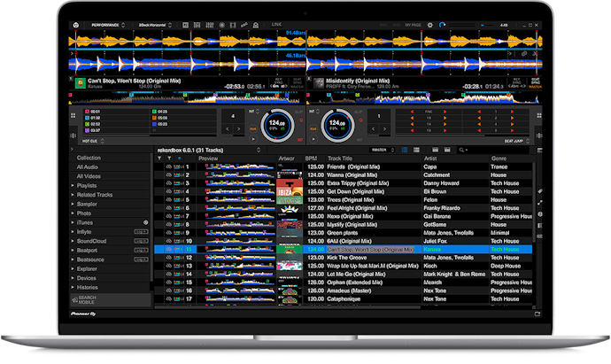Click cloud icon on track row 1
This screenshot has width=611, height=364.
click(169, 167)
